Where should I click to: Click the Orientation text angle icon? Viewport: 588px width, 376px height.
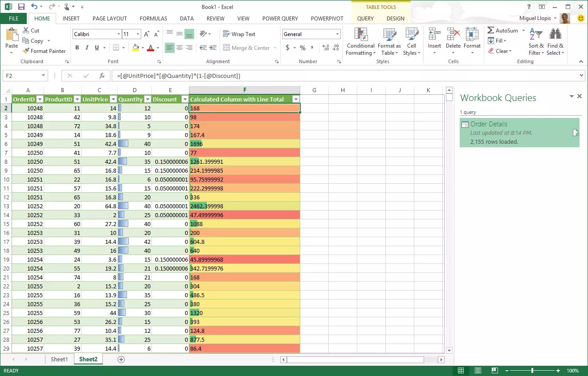coord(203,34)
